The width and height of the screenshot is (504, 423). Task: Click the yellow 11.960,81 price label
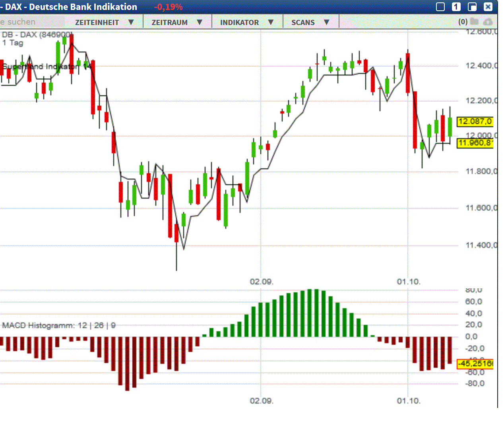(475, 144)
